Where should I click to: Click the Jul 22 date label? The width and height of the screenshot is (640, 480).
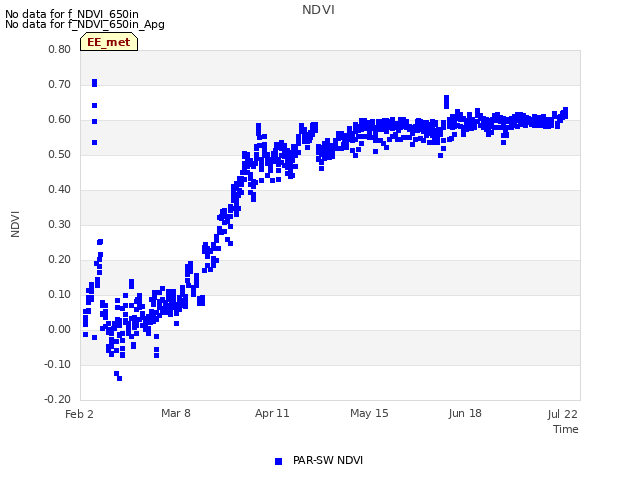coord(562,414)
